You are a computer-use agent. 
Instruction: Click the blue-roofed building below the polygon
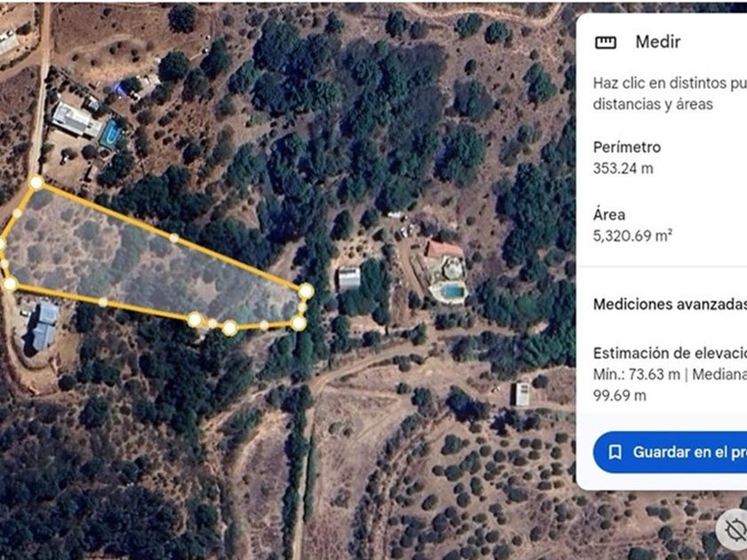click(x=44, y=325)
